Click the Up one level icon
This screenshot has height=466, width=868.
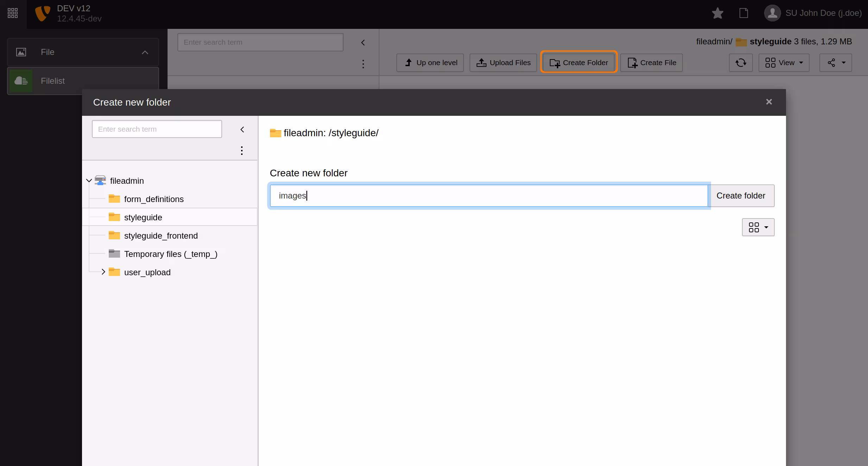408,62
